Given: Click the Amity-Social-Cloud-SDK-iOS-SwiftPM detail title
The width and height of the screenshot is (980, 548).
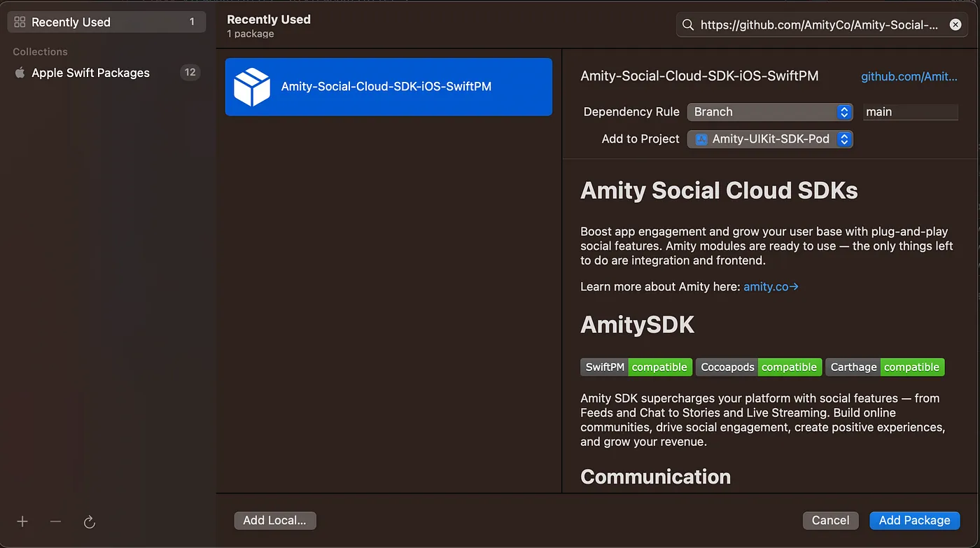Looking at the screenshot, I should coord(699,76).
